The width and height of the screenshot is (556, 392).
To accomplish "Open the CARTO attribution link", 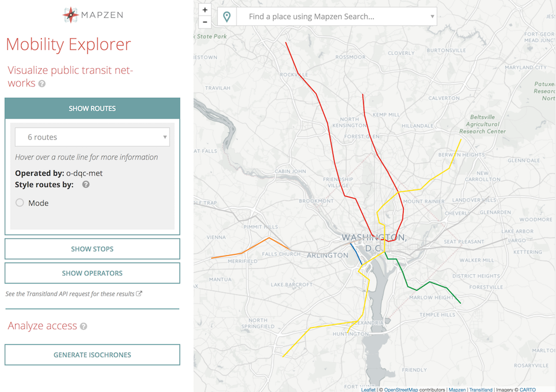I will point(528,390).
